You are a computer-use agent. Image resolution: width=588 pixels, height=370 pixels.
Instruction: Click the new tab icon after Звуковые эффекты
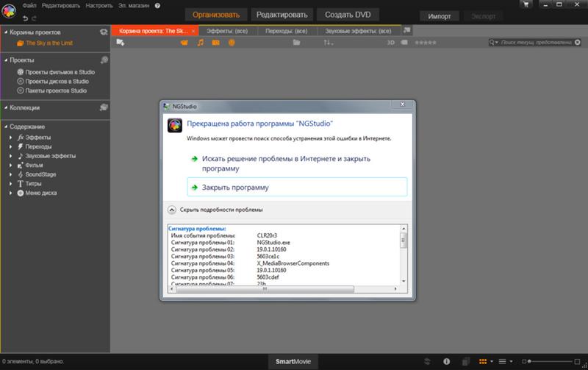point(407,30)
